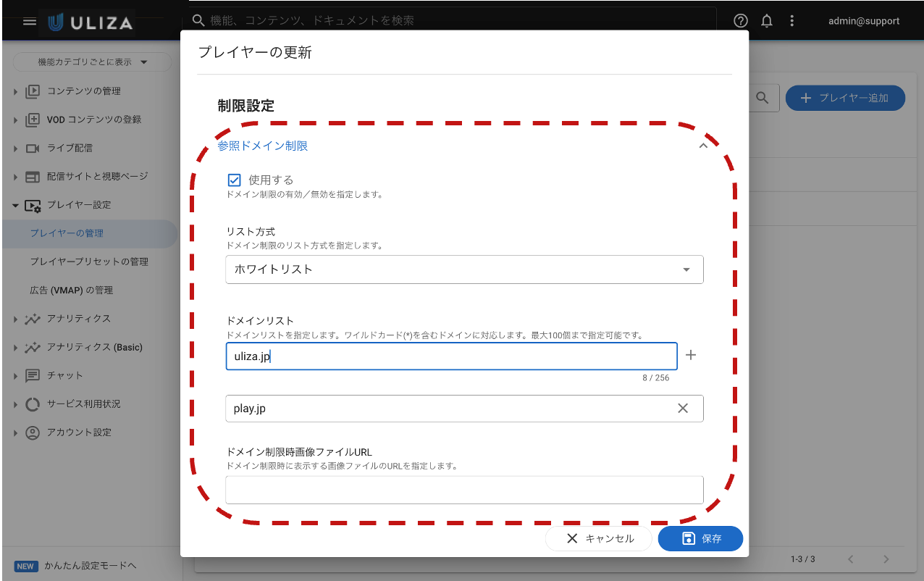Remove play.jp with the X icon

point(682,408)
